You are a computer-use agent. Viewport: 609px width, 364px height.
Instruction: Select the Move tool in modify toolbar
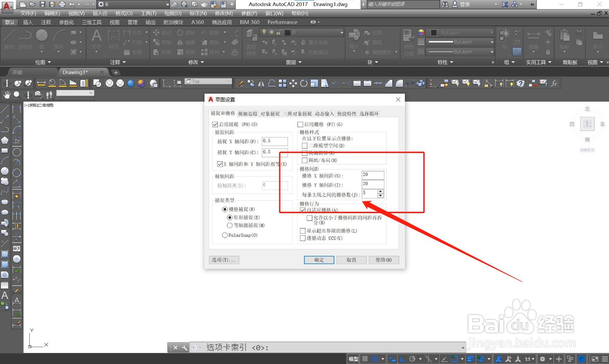pyautogui.click(x=293, y=83)
